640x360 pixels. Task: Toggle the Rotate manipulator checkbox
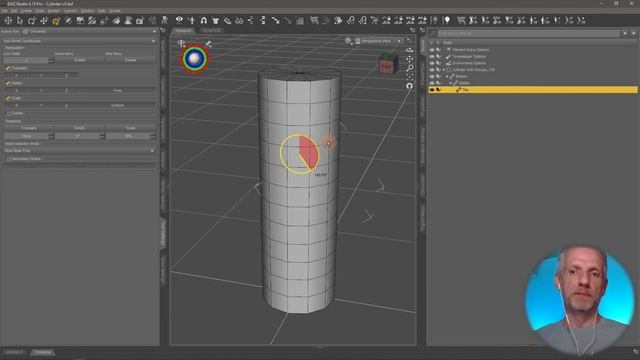click(x=8, y=83)
